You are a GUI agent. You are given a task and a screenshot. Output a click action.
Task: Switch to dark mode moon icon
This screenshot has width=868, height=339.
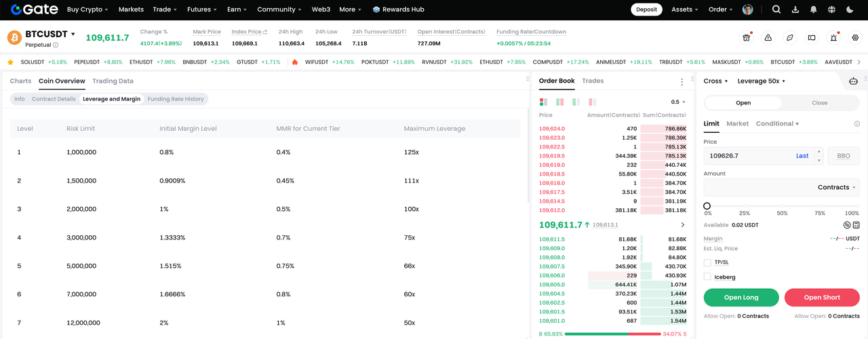[850, 9]
